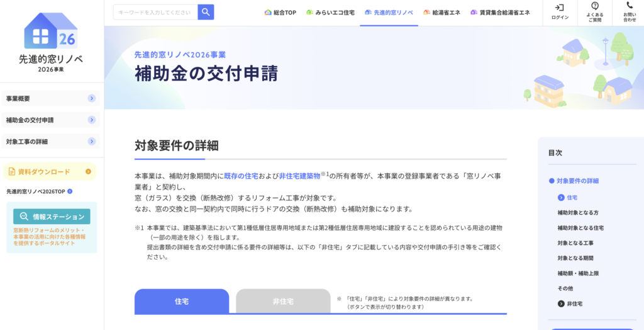644x330 pixels.
Task: Click the 資料ダウンロード button
Action: [50, 171]
